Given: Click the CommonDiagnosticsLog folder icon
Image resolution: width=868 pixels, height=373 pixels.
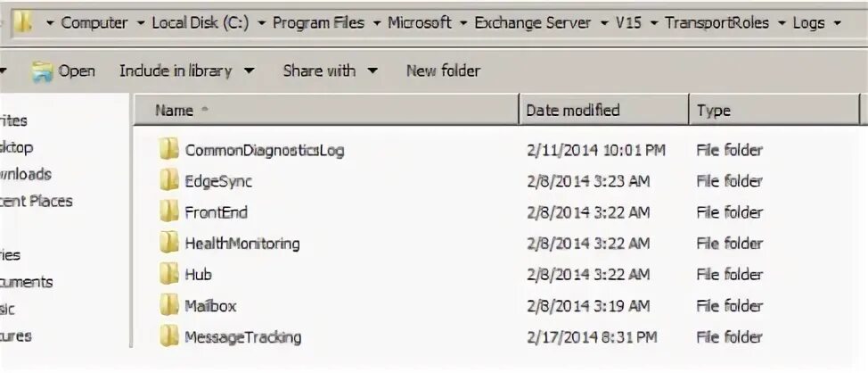Looking at the screenshot, I should 169,150.
